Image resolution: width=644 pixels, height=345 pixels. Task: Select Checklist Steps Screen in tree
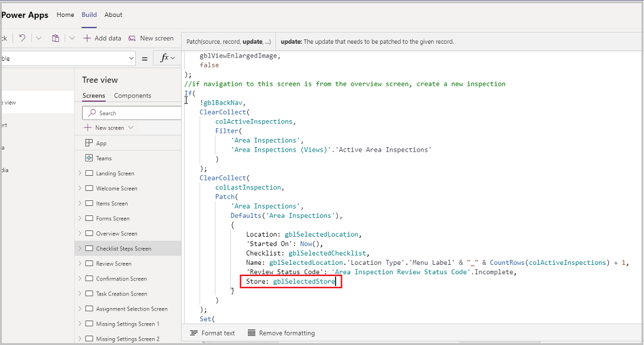point(124,249)
